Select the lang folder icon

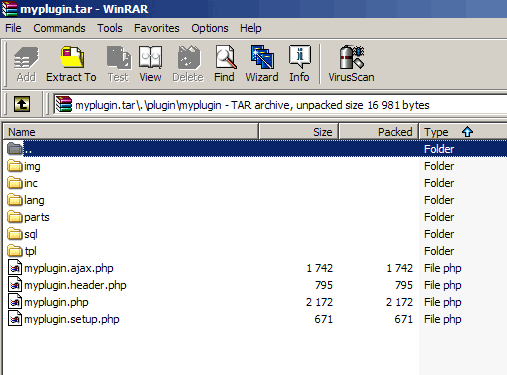pyautogui.click(x=15, y=200)
